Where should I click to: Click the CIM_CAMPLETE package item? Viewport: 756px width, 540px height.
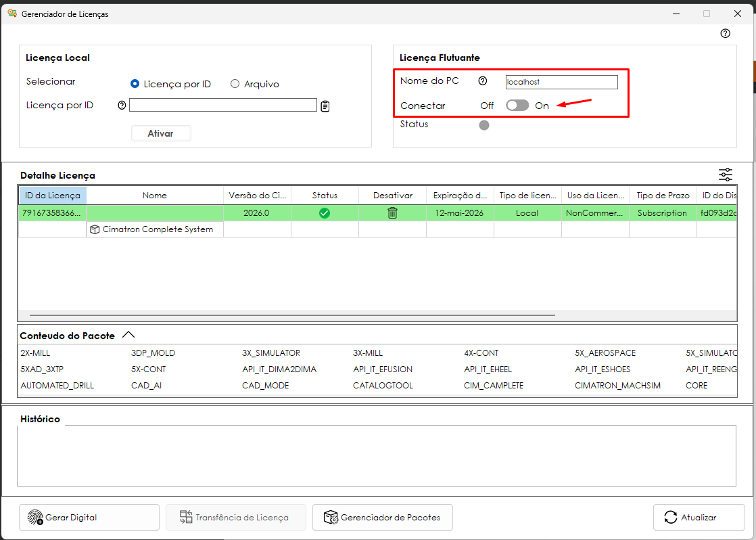tap(494, 386)
